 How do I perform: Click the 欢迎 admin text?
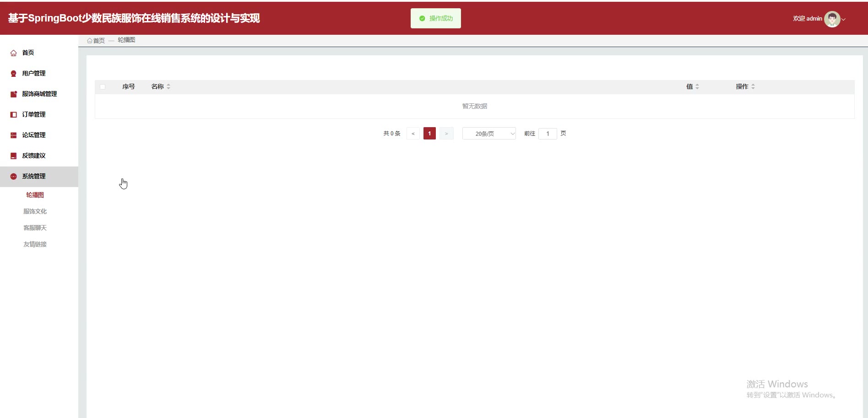tap(808, 19)
